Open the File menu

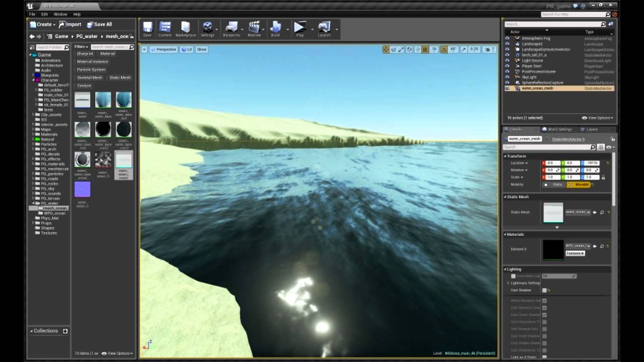pyautogui.click(x=32, y=14)
